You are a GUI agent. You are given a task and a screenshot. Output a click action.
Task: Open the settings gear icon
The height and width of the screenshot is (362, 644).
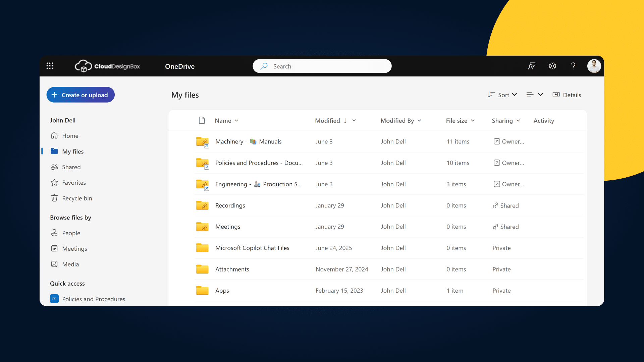[x=552, y=66]
